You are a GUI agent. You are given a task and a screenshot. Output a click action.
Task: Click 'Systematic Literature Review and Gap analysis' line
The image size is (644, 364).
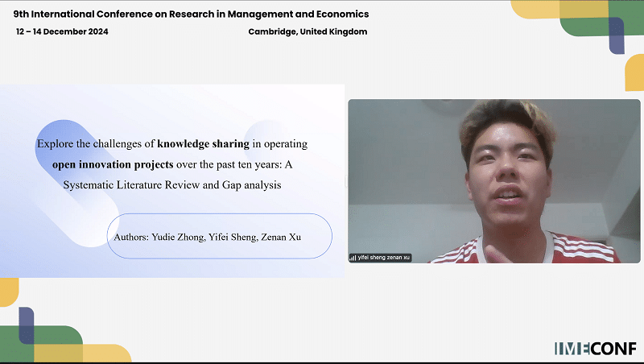[x=172, y=184]
